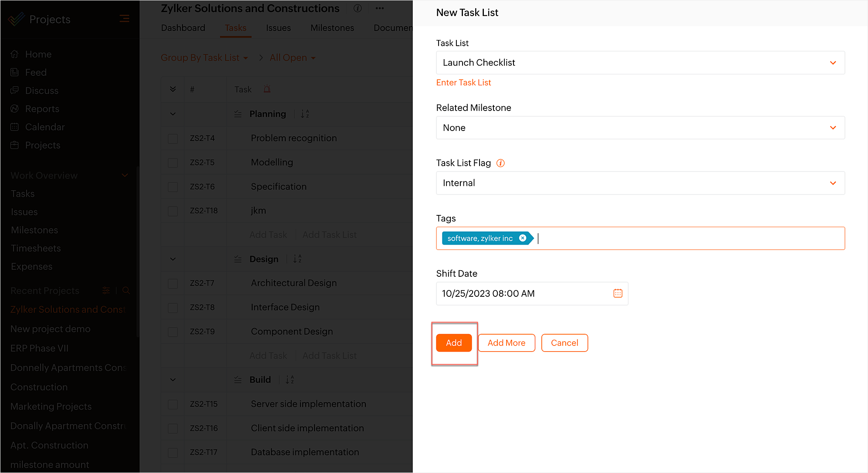Click the Enter Task List link

tap(463, 83)
